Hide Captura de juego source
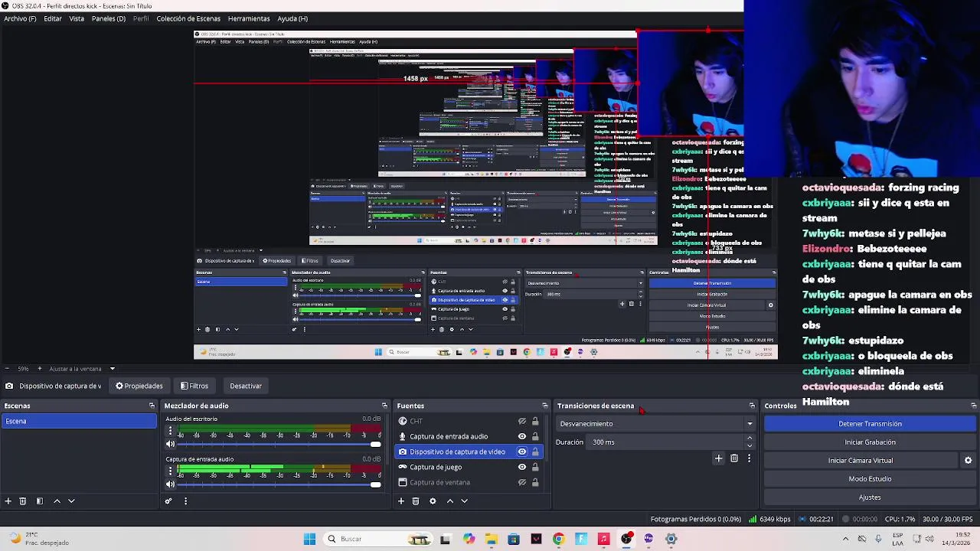 pyautogui.click(x=522, y=467)
